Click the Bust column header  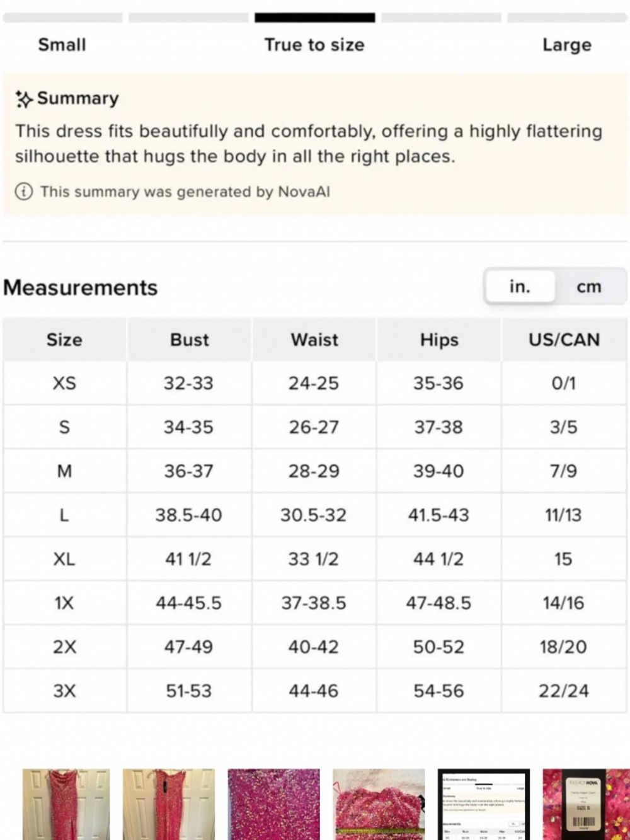189,340
